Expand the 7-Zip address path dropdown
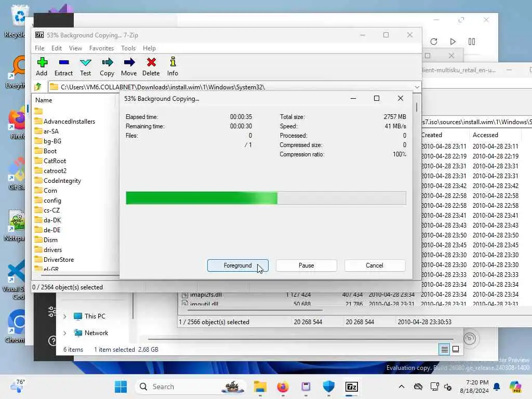 coord(417,87)
